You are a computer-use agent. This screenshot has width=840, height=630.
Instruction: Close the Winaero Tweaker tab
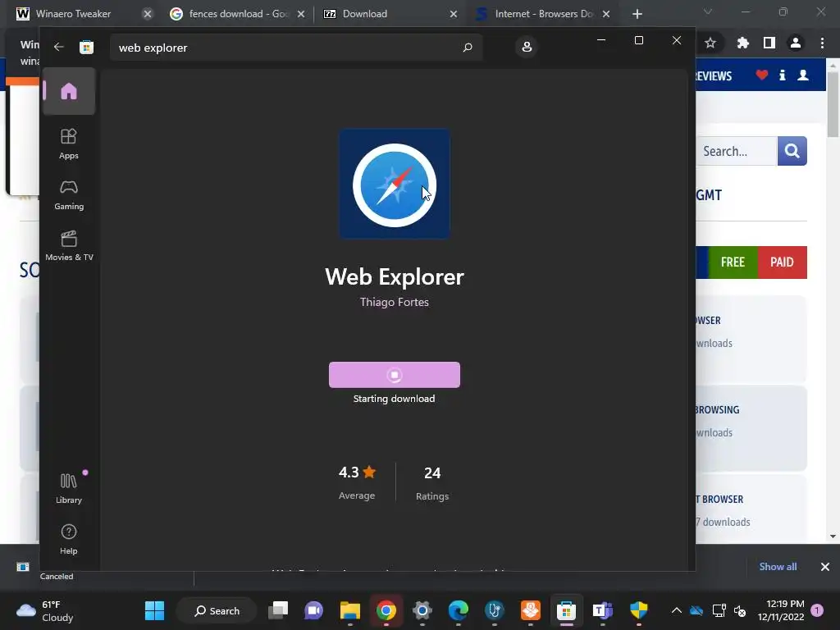(148, 14)
